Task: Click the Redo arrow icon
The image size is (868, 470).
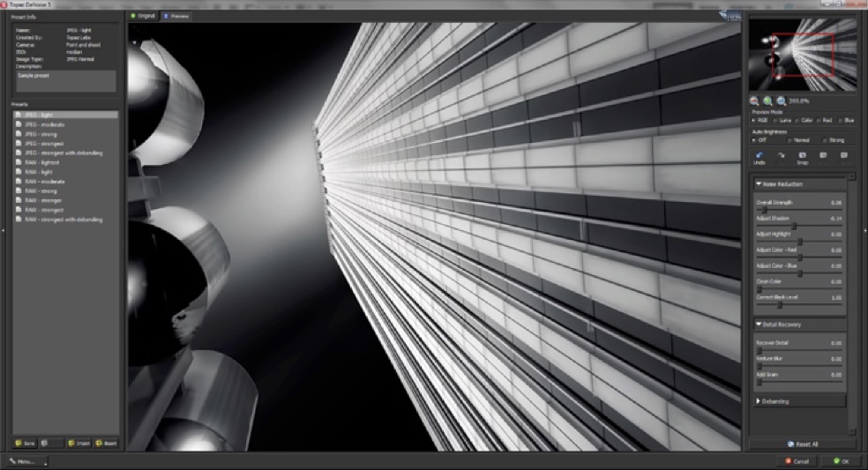Action: click(x=781, y=156)
